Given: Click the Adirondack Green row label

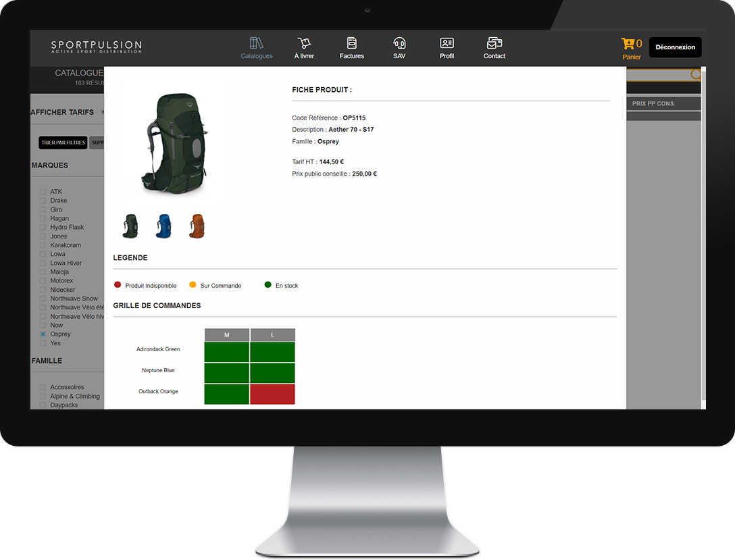Looking at the screenshot, I should pyautogui.click(x=158, y=349).
